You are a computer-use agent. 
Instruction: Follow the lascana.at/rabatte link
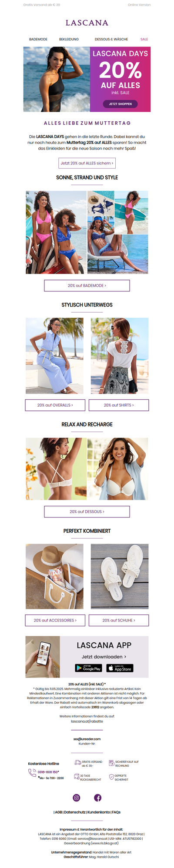coord(87,721)
